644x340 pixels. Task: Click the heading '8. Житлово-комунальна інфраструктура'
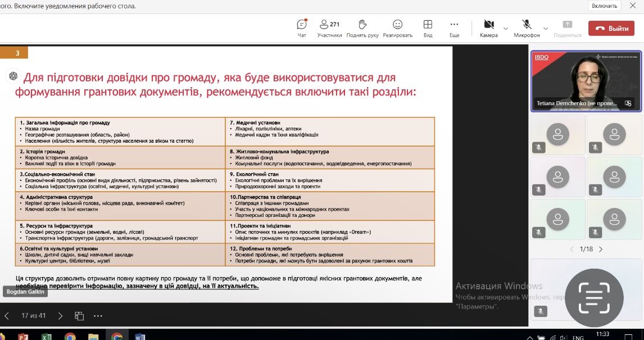coord(279,152)
